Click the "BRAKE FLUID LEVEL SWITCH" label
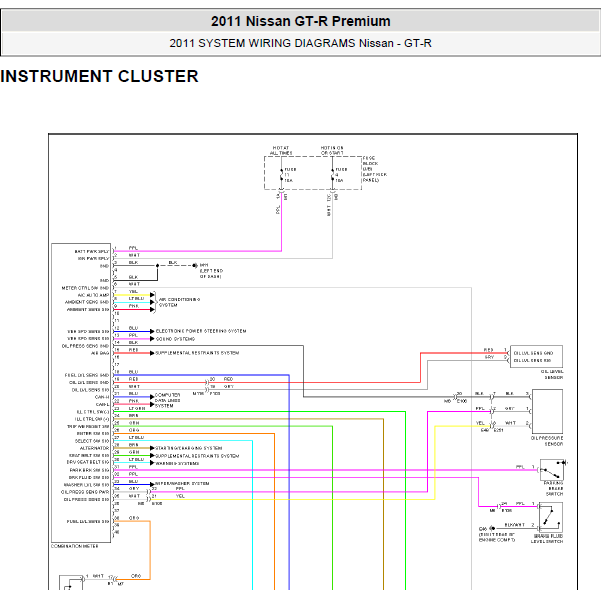 [x=547, y=539]
